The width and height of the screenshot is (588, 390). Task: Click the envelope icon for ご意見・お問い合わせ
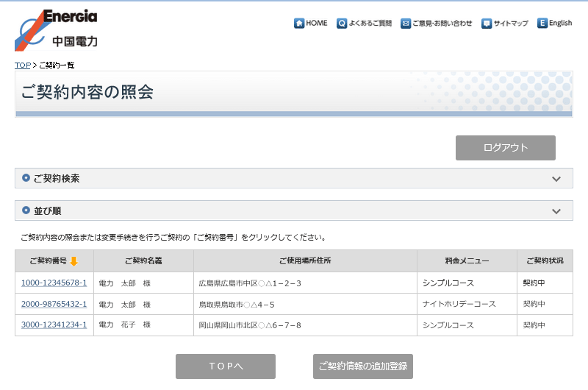(406, 24)
